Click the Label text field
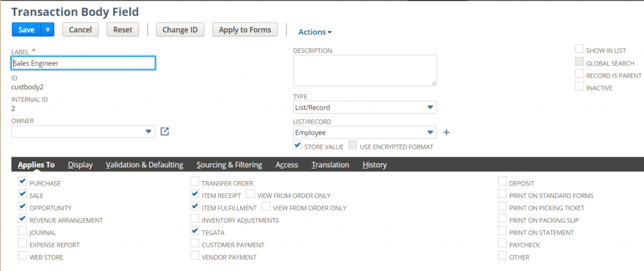644x271 pixels. [x=83, y=63]
